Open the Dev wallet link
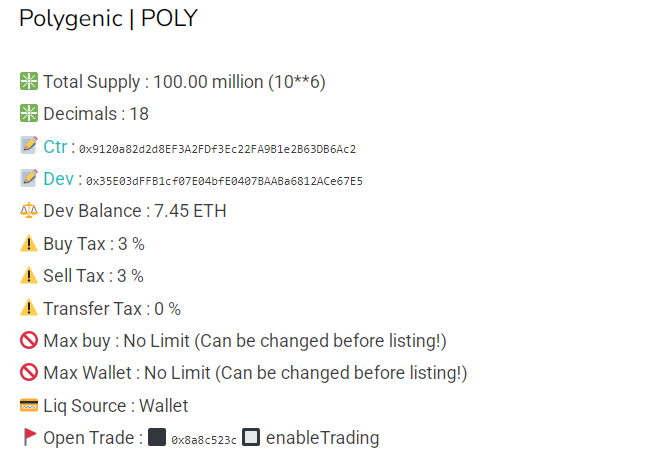The image size is (651, 468). 58,179
